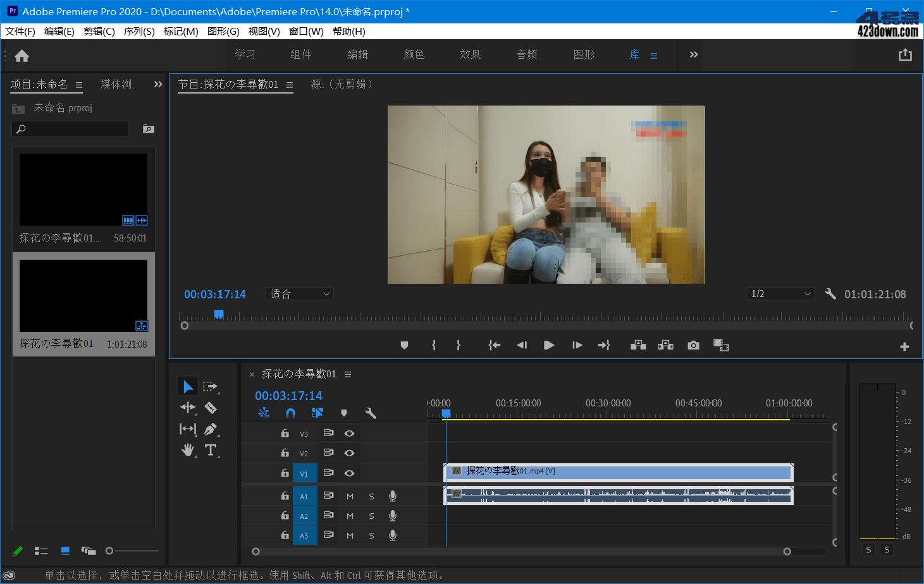924x584 pixels.
Task: Select the Type tool
Action: tap(211, 451)
